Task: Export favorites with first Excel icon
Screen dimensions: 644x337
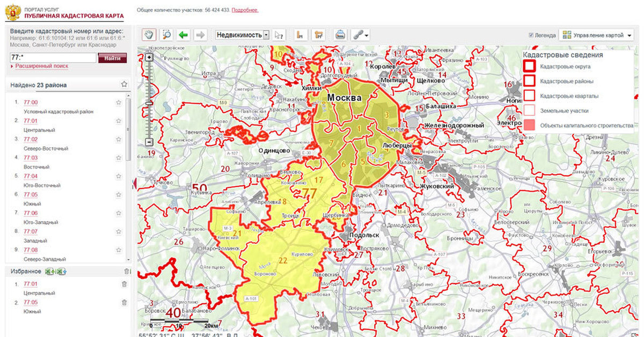Action: tap(49, 272)
